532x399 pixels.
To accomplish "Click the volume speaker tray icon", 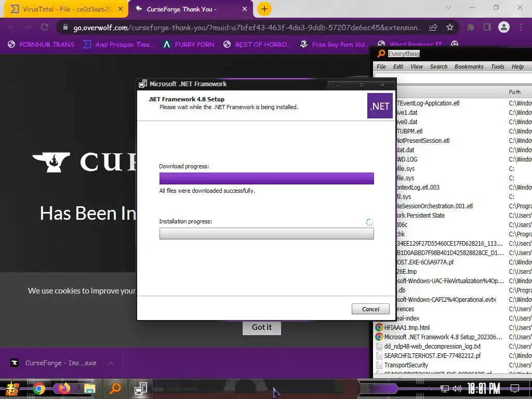I will 457,389.
